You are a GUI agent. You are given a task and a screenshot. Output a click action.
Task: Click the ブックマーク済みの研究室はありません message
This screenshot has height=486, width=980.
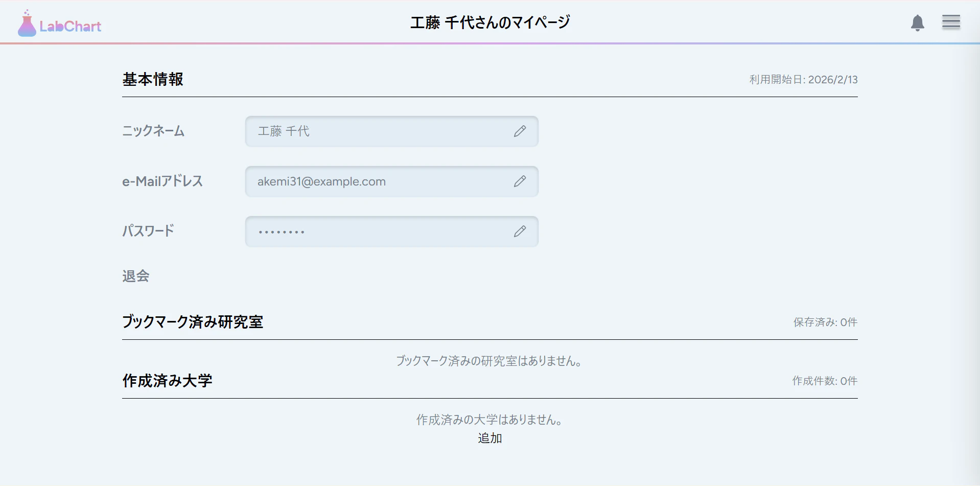click(490, 361)
